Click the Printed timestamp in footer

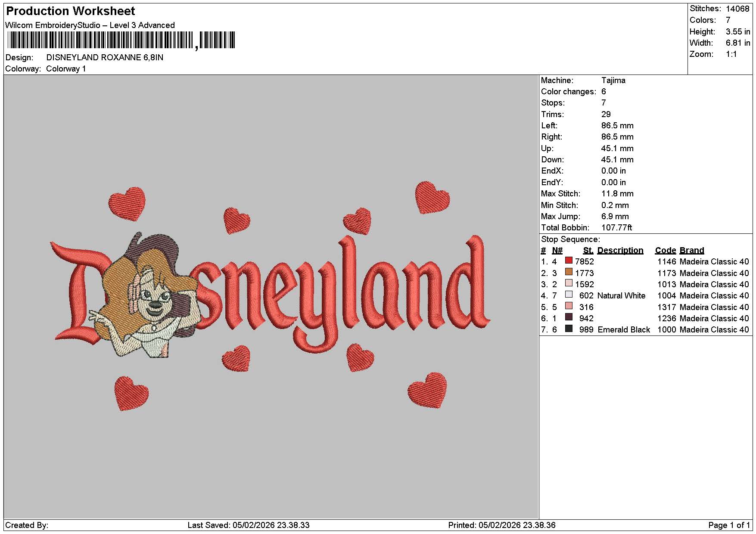point(502,525)
